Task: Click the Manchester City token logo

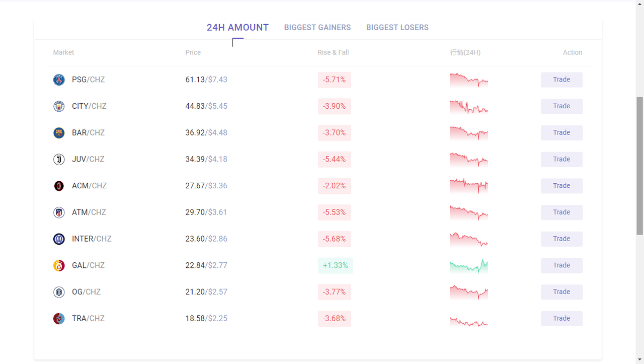Action: click(59, 106)
